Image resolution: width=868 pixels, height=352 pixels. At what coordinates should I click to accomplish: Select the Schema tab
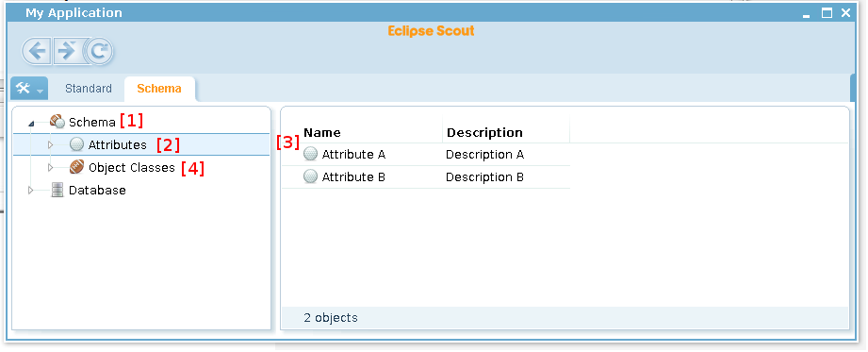tap(159, 89)
